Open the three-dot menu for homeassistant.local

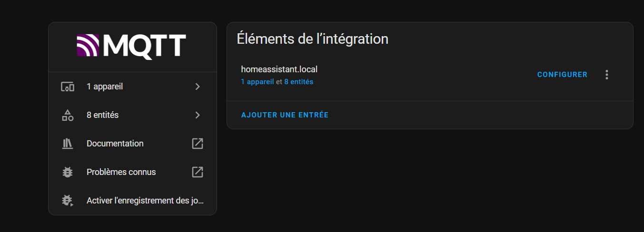(606, 75)
